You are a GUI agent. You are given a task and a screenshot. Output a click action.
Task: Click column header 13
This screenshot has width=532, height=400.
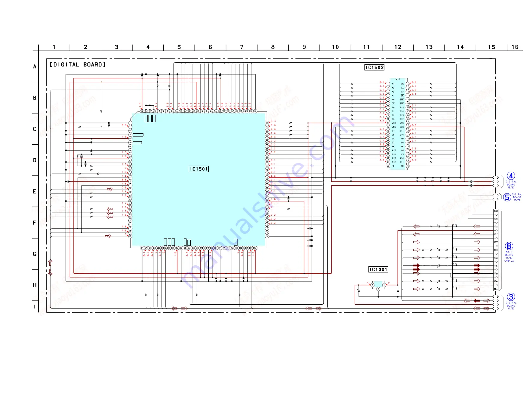coord(429,47)
